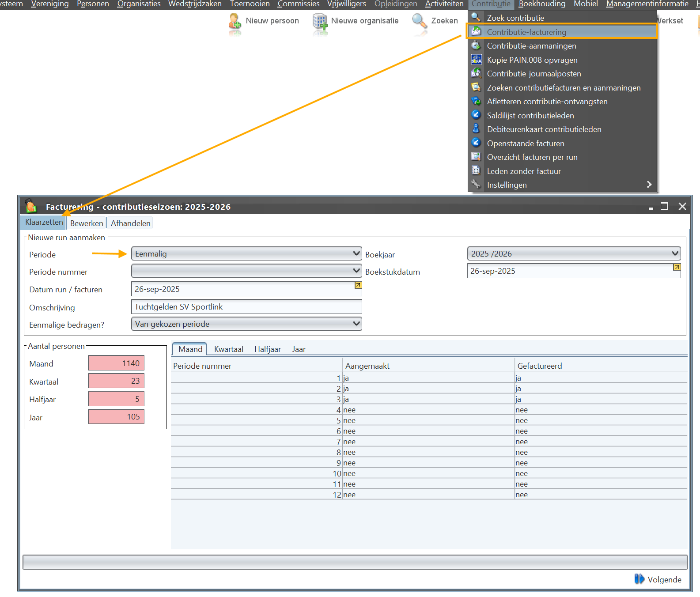Click the Saldilijst contributieleden icon

tap(476, 115)
